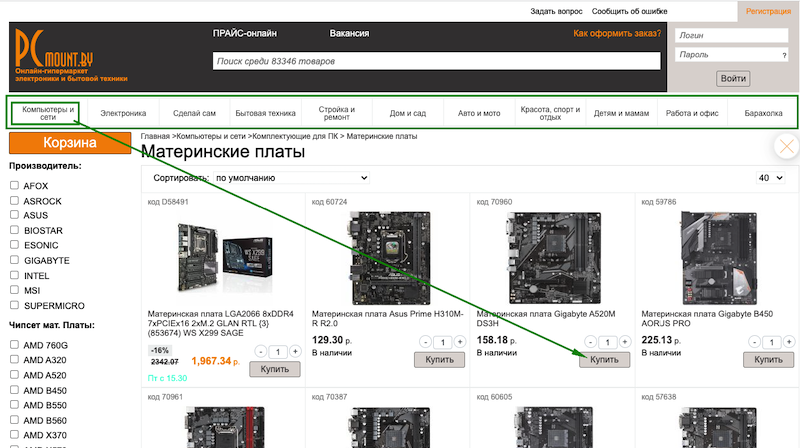Open Дом и сад category
The height and width of the screenshot is (448, 800).
click(x=408, y=113)
